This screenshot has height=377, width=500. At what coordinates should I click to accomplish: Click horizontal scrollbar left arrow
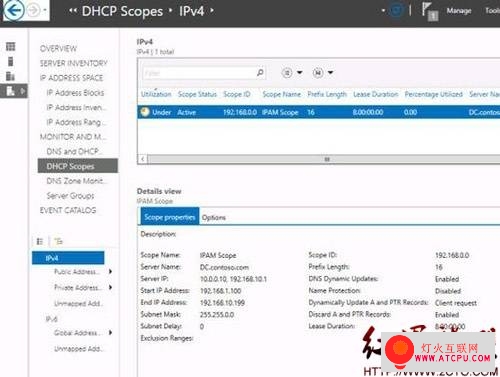[x=143, y=159]
